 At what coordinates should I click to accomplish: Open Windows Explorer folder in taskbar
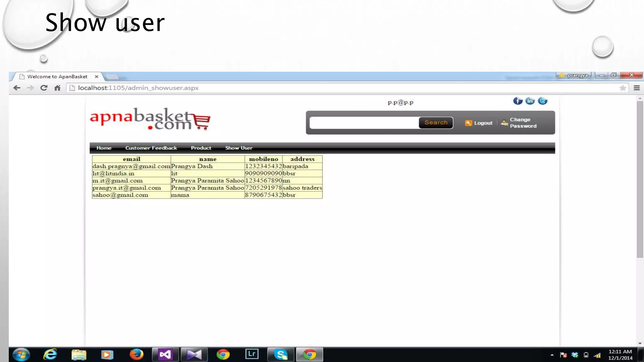pyautogui.click(x=79, y=355)
